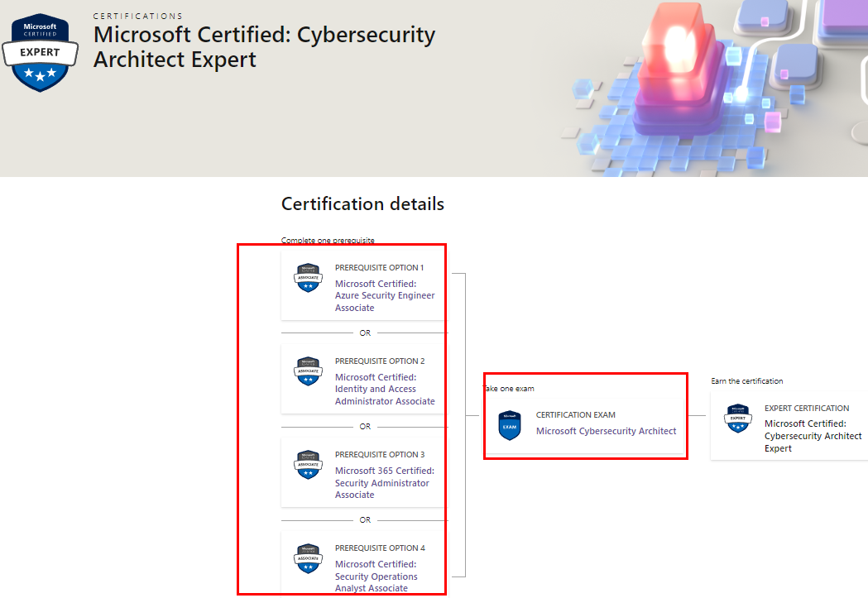Click the page title Cybersecurity Architect Expert
This screenshot has height=598, width=868.
coord(264,46)
